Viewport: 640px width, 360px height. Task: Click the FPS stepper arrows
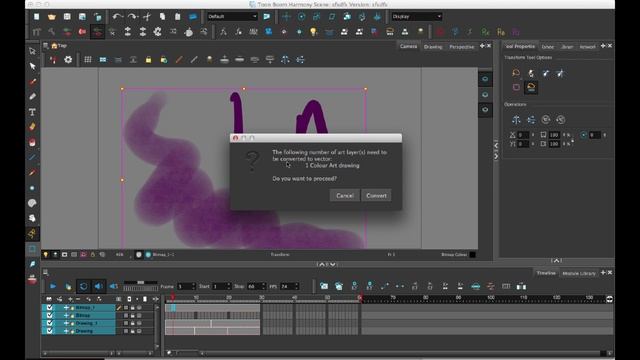click(x=297, y=286)
